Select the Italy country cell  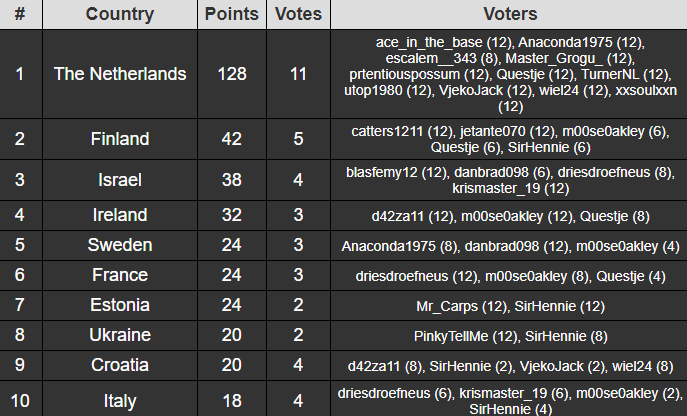coord(120,400)
